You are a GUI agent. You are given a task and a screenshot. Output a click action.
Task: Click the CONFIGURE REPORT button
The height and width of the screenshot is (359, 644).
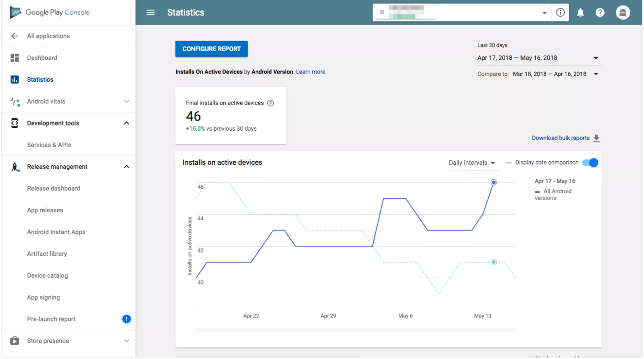click(211, 49)
